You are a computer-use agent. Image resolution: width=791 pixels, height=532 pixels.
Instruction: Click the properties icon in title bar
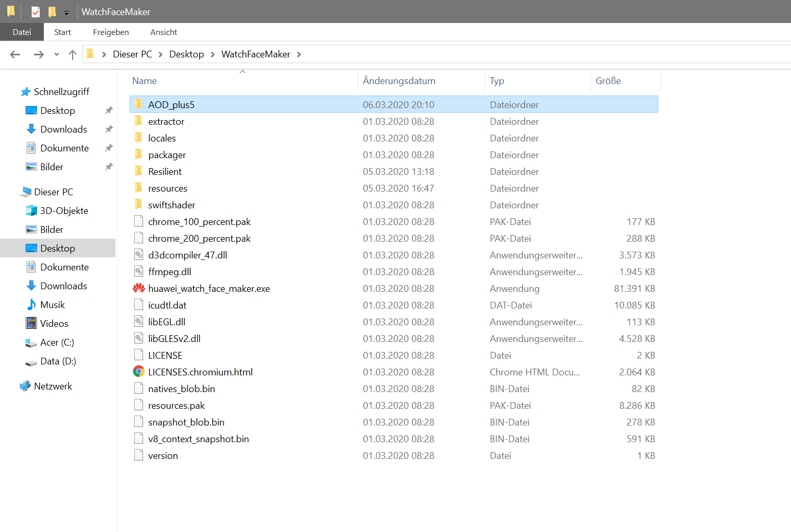[x=36, y=11]
